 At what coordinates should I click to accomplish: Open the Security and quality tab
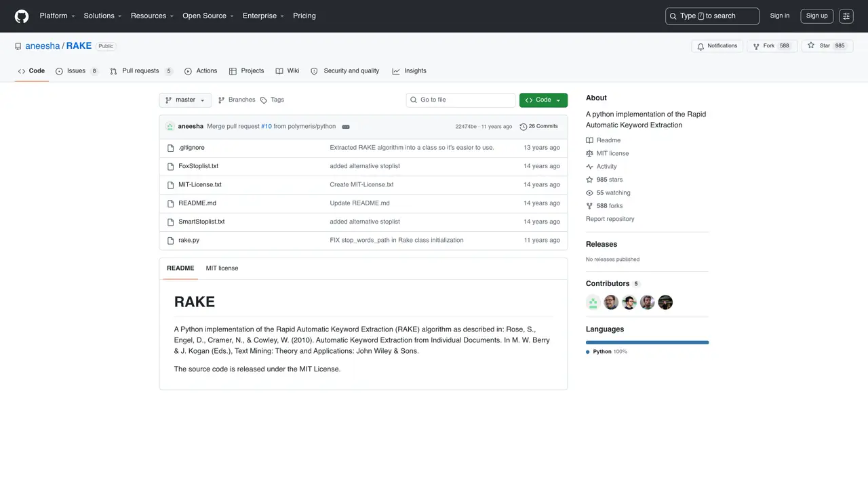click(x=345, y=71)
